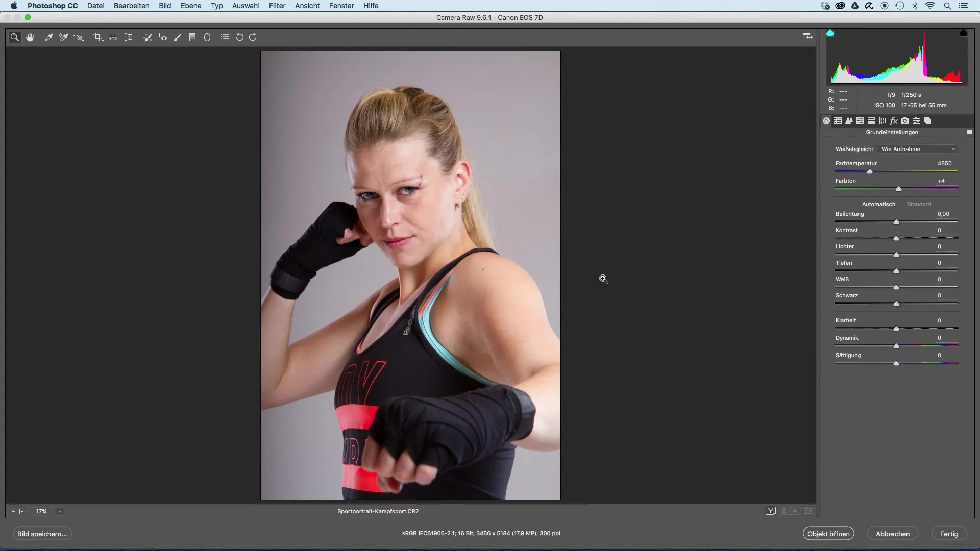Select the Red Eye Removal tool

pyautogui.click(x=162, y=37)
